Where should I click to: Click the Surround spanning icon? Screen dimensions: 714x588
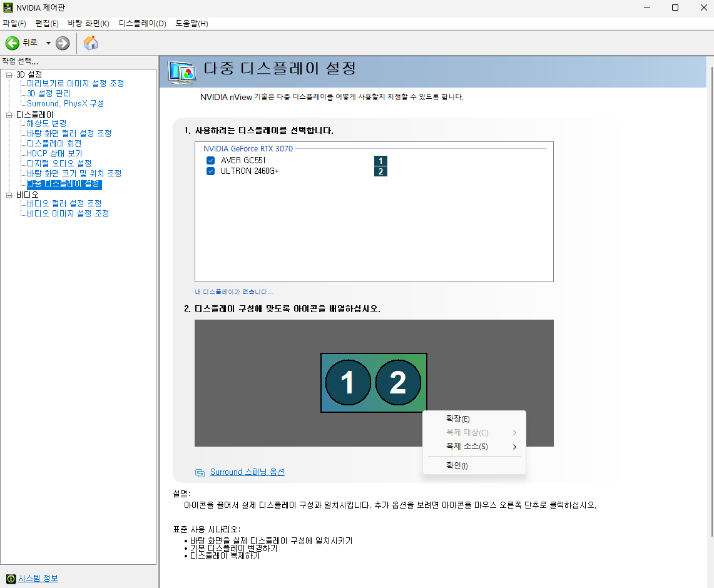(200, 473)
